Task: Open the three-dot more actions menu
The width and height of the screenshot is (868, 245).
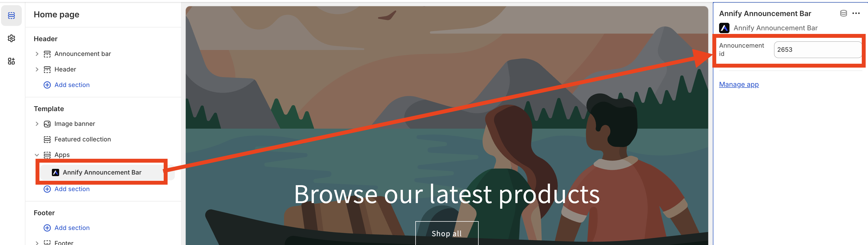Action: [x=856, y=13]
